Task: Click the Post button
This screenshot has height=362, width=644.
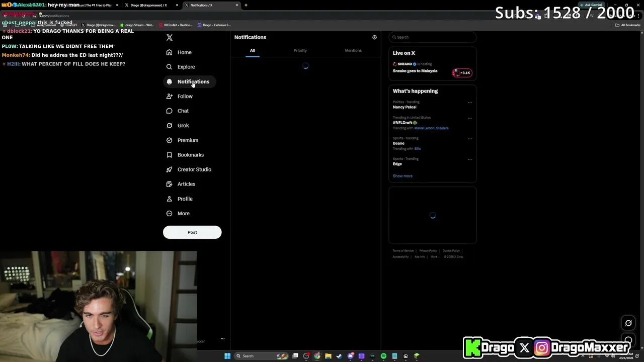Action: (192, 232)
